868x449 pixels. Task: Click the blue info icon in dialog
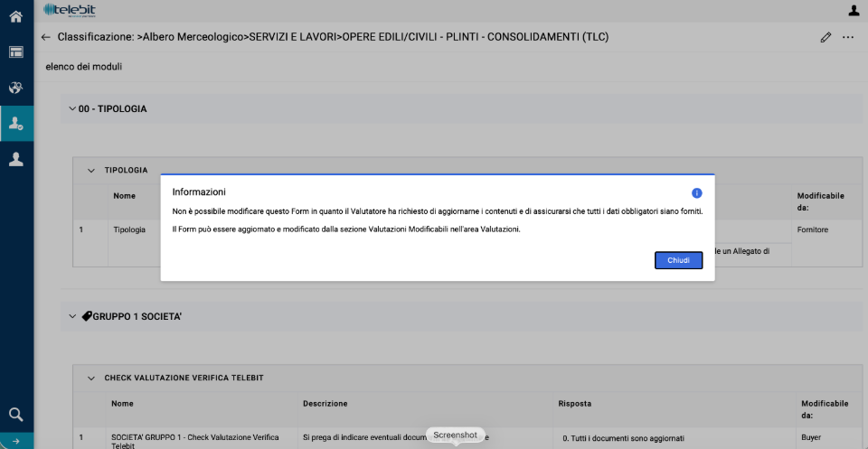pyautogui.click(x=697, y=192)
